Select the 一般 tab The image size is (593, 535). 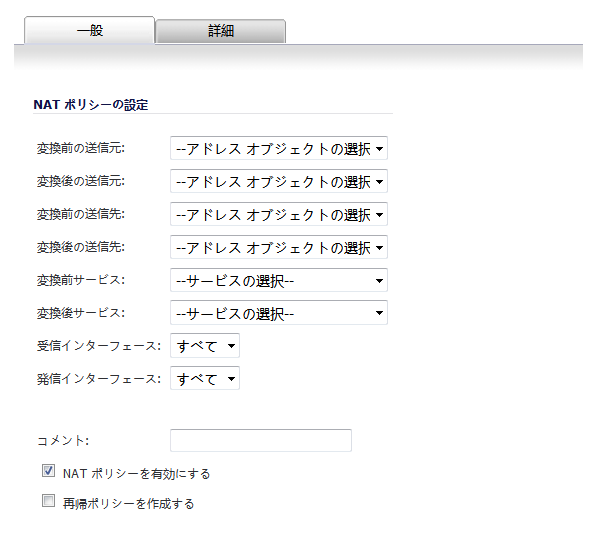(90, 30)
